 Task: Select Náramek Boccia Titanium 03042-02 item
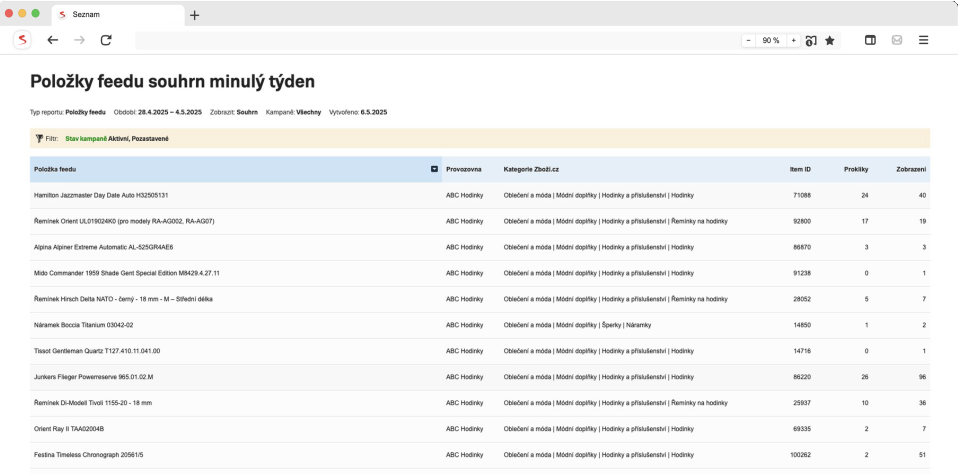pos(84,325)
